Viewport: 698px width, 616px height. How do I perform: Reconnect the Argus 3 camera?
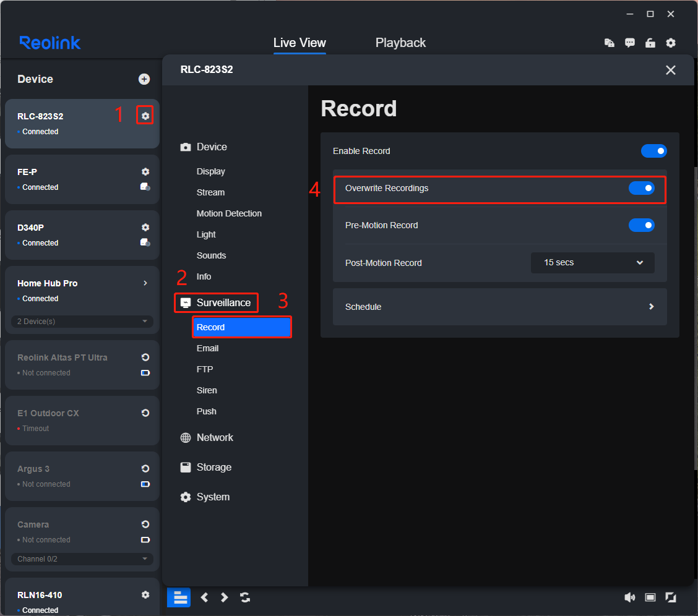click(x=145, y=468)
